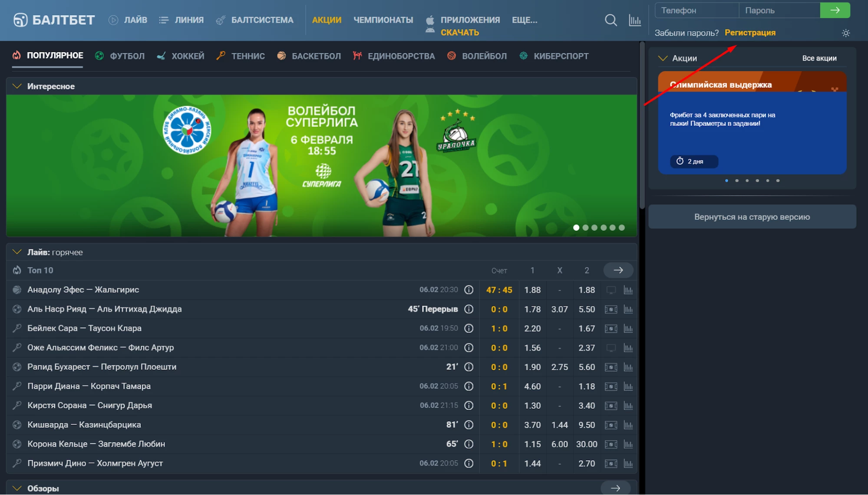Switch to the ЕДИНОБОРСТВА tab
This screenshot has width=868, height=495.
394,56
